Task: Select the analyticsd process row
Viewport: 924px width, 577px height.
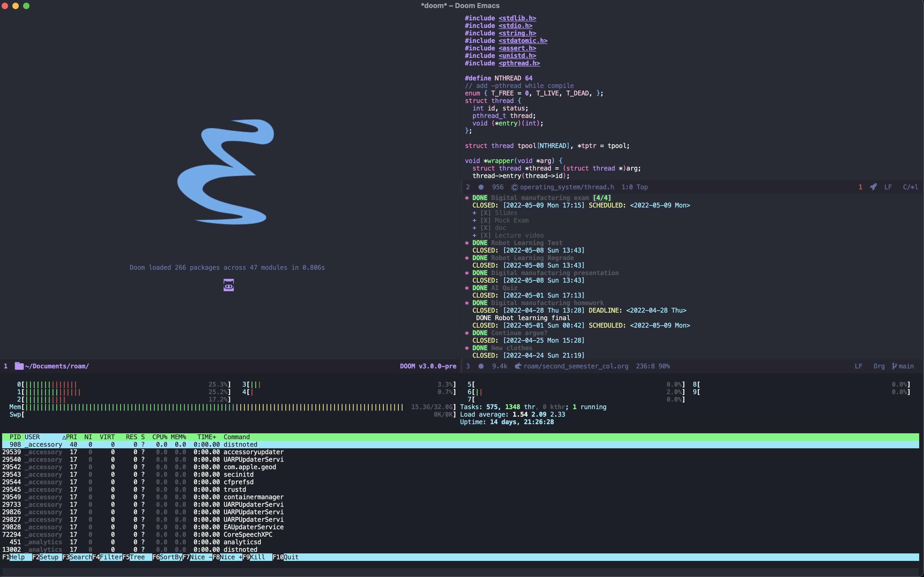Action: (x=460, y=542)
